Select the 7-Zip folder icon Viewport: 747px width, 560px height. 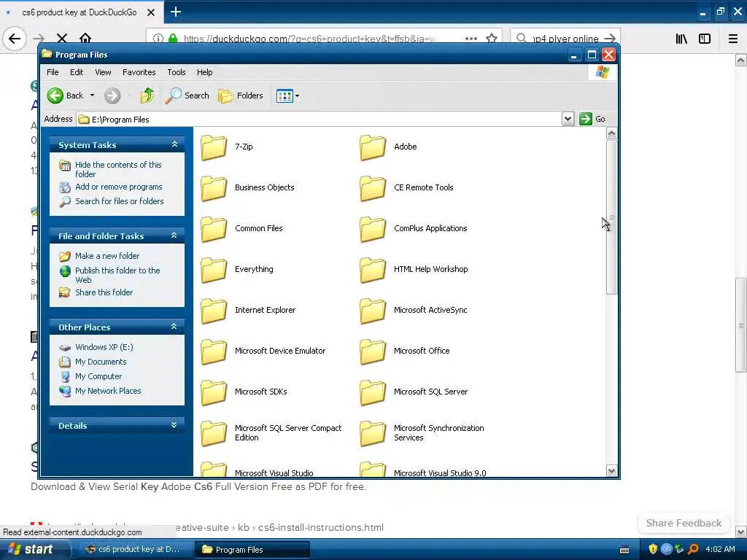point(214,147)
